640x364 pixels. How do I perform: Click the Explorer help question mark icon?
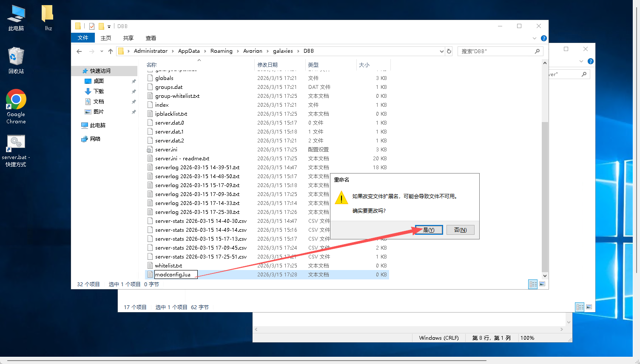coord(543,38)
